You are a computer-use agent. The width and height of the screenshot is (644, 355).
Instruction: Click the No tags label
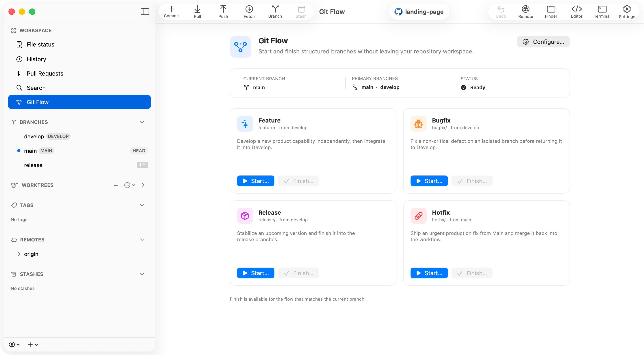point(19,220)
